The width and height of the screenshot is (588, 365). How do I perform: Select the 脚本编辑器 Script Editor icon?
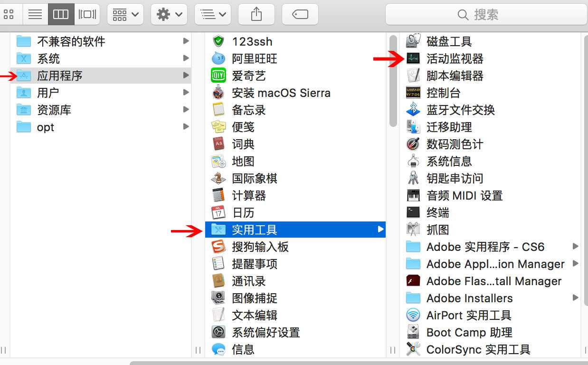[413, 76]
